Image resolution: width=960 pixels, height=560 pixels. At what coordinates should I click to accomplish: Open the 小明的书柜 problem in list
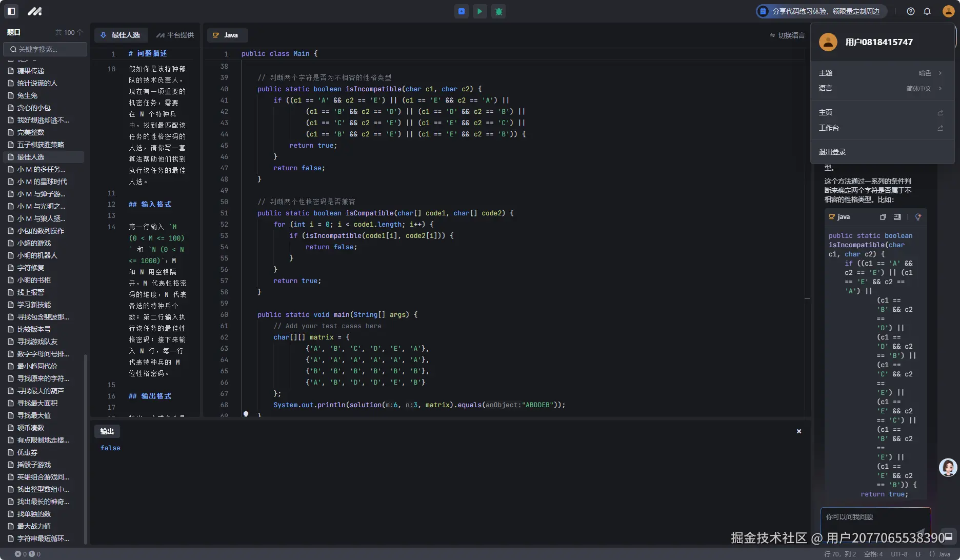[x=34, y=280]
